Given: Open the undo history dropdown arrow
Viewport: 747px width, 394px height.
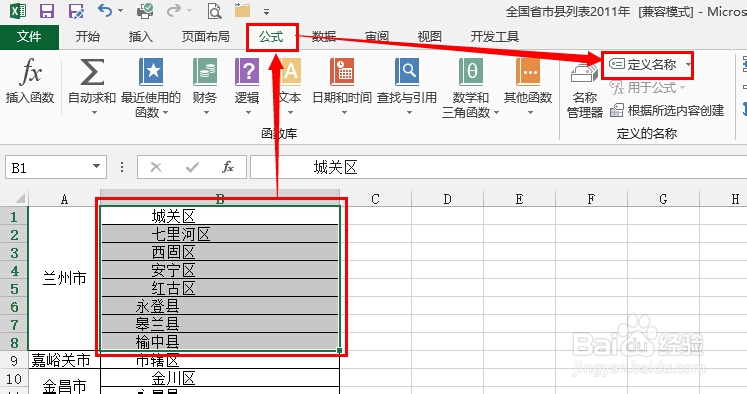Looking at the screenshot, I should click(x=120, y=10).
